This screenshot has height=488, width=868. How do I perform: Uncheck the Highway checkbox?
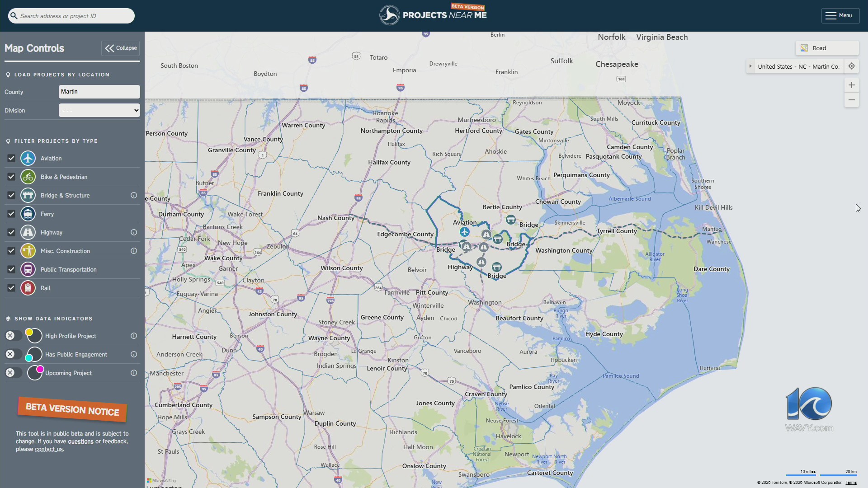pos(11,233)
